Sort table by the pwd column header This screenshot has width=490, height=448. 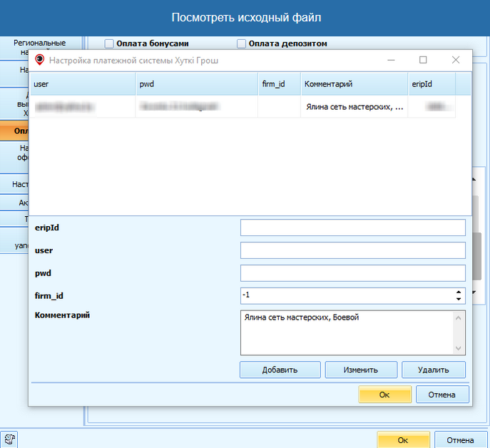pyautogui.click(x=196, y=84)
